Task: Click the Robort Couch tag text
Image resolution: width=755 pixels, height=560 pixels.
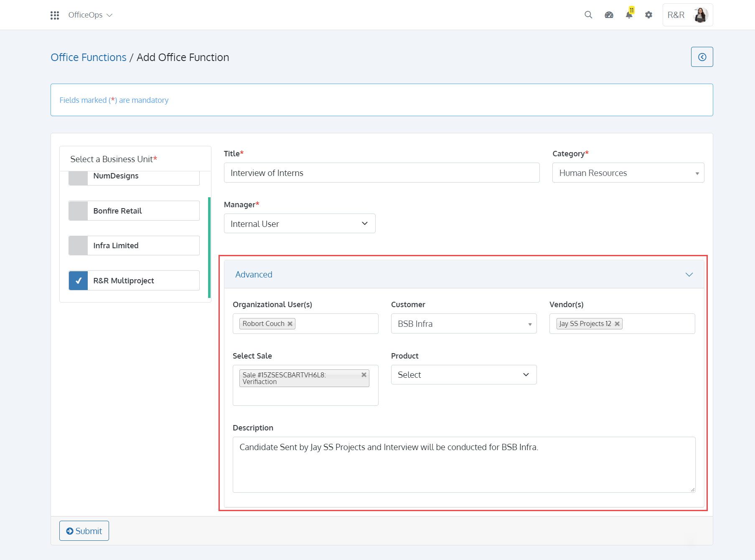Action: [x=263, y=324]
